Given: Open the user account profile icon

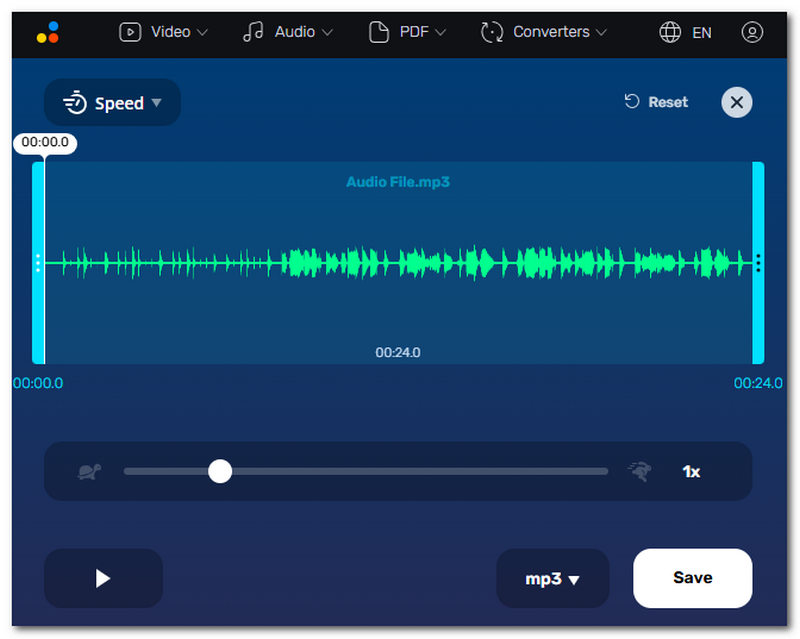Looking at the screenshot, I should 752,32.
